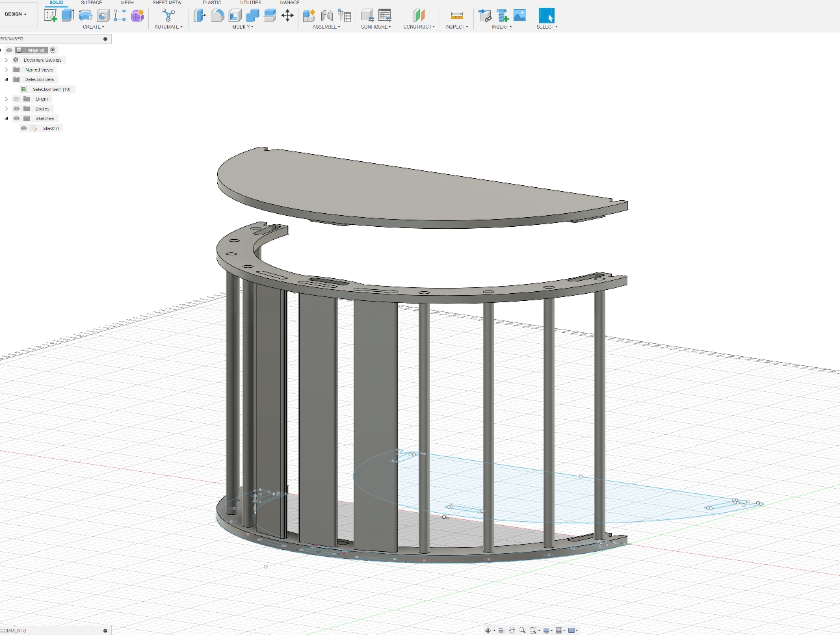Open the Select dropdown menu
Screen dimensions: 840x635
pyautogui.click(x=547, y=27)
